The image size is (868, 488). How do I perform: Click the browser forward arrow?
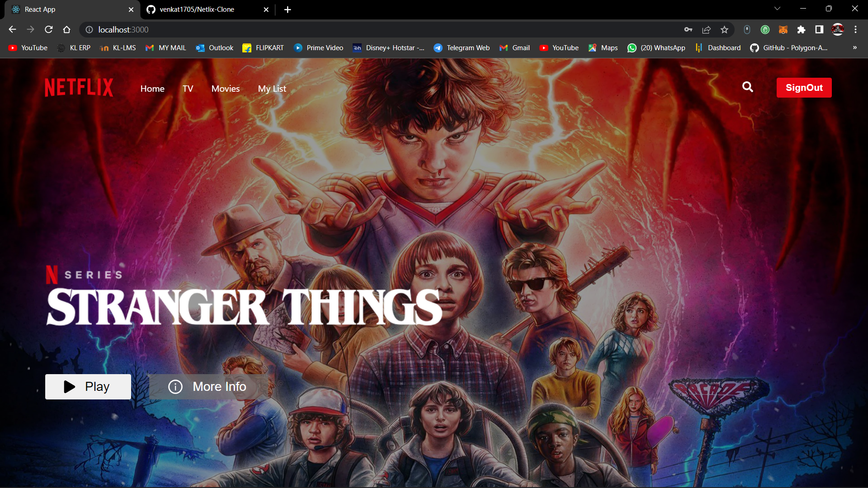point(30,29)
